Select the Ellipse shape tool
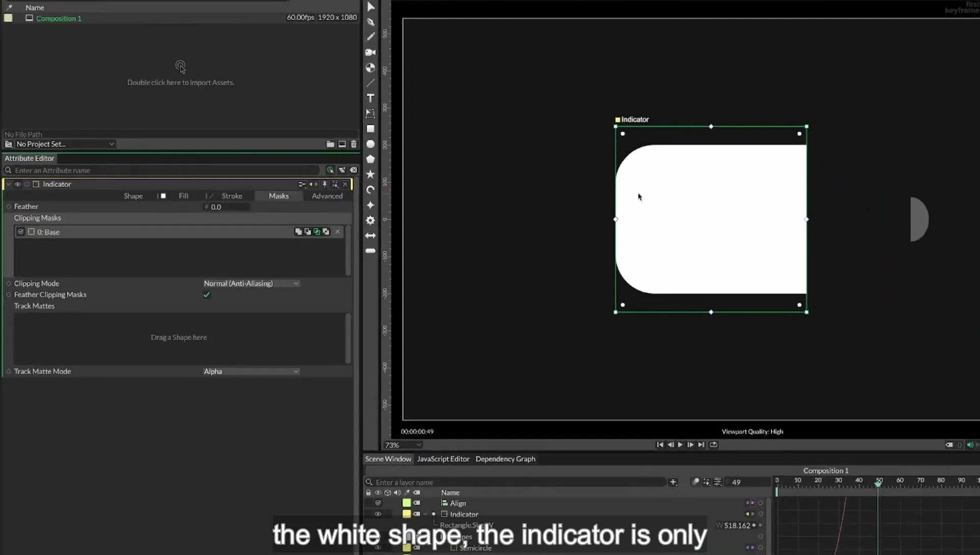Viewport: 980px width, 555px height. click(x=371, y=144)
